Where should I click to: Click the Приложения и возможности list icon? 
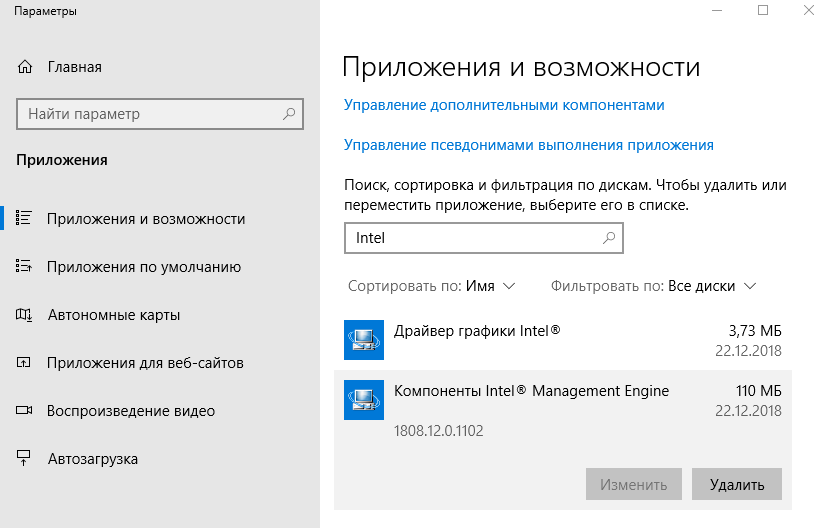(x=24, y=218)
